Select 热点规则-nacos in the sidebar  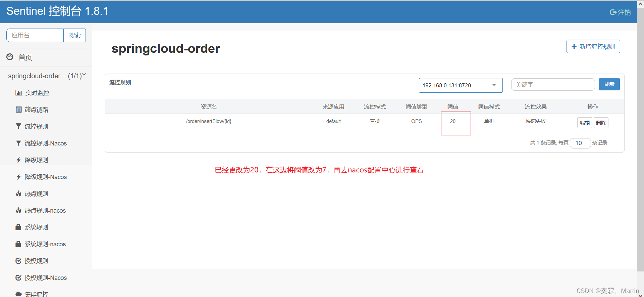click(45, 211)
